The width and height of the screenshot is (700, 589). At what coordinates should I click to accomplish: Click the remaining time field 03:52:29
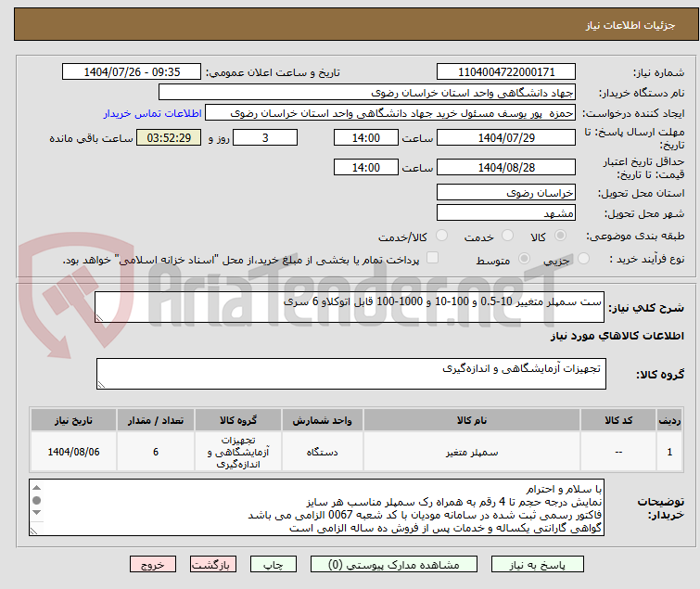tap(169, 137)
